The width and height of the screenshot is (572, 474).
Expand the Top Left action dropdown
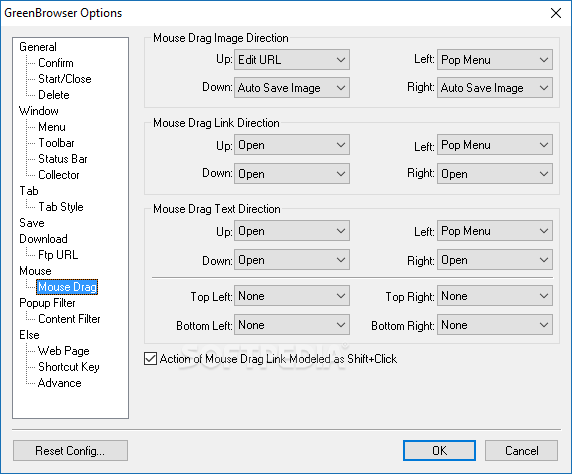tap(291, 296)
